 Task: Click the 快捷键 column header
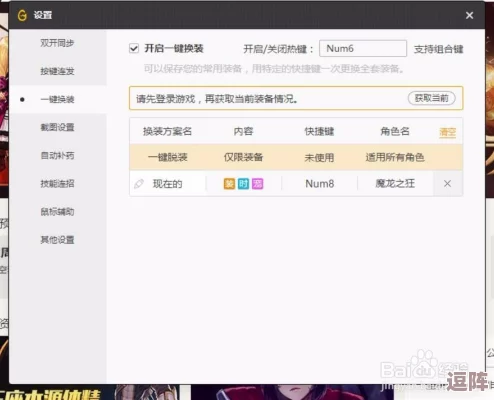pos(319,131)
